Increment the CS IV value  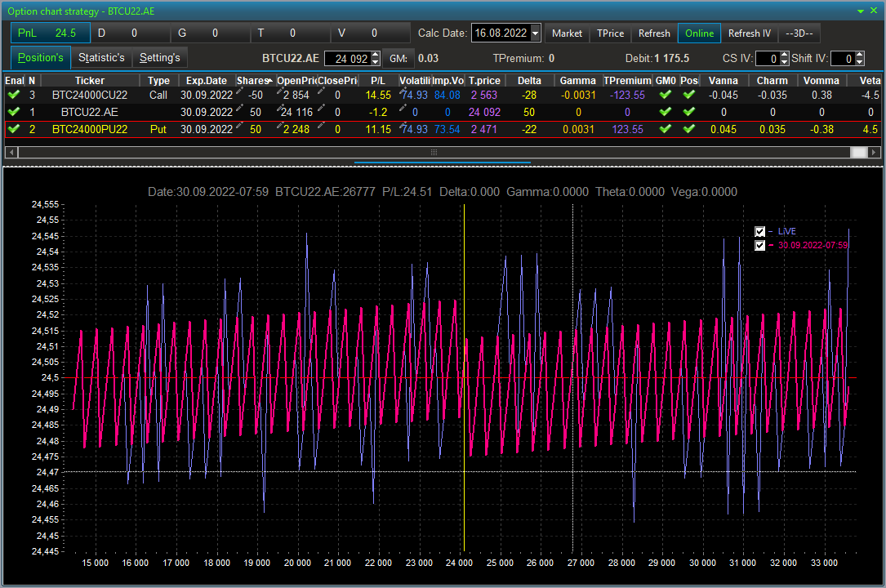point(784,55)
